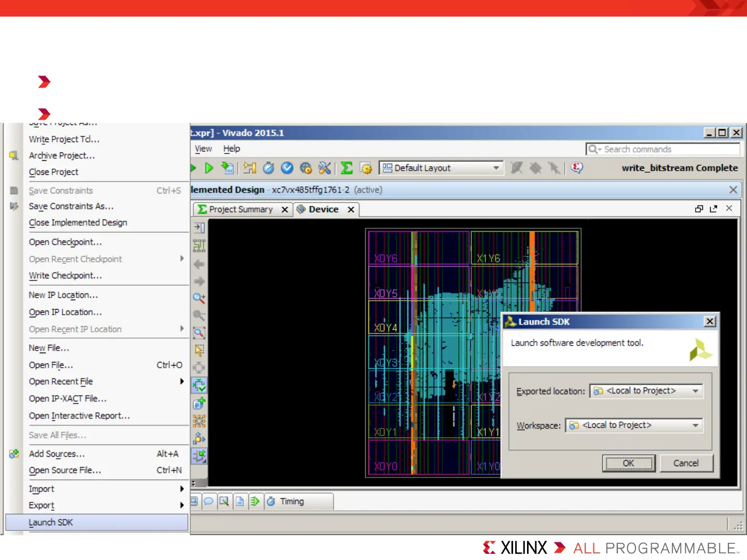Open the Timing tab at the bottom
747x560 pixels.
pos(292,501)
